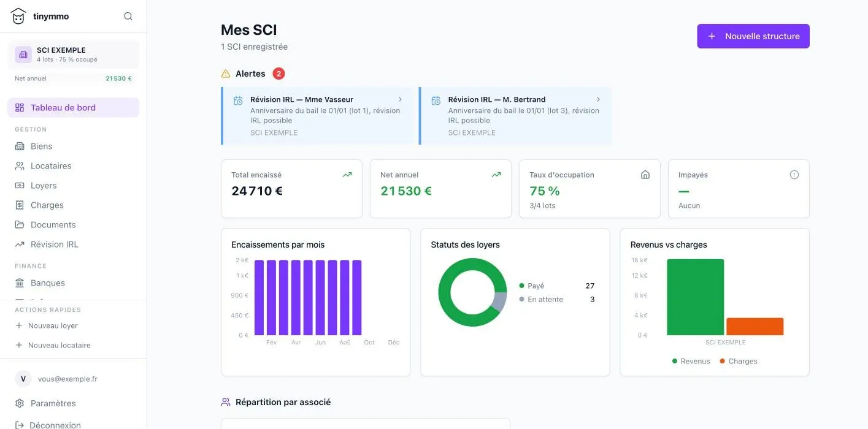
Task: Open search with the magnifier icon
Action: pos(128,17)
